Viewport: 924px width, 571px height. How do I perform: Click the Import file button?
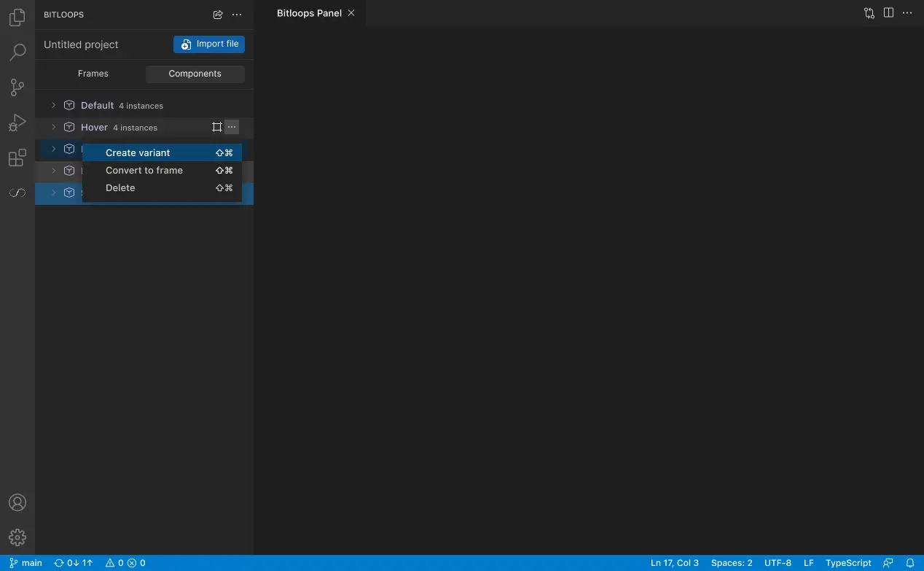click(209, 44)
